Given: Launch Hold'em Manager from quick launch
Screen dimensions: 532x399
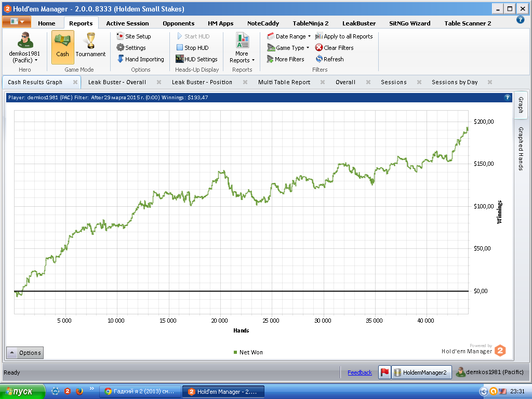Looking at the screenshot, I should [67, 391].
